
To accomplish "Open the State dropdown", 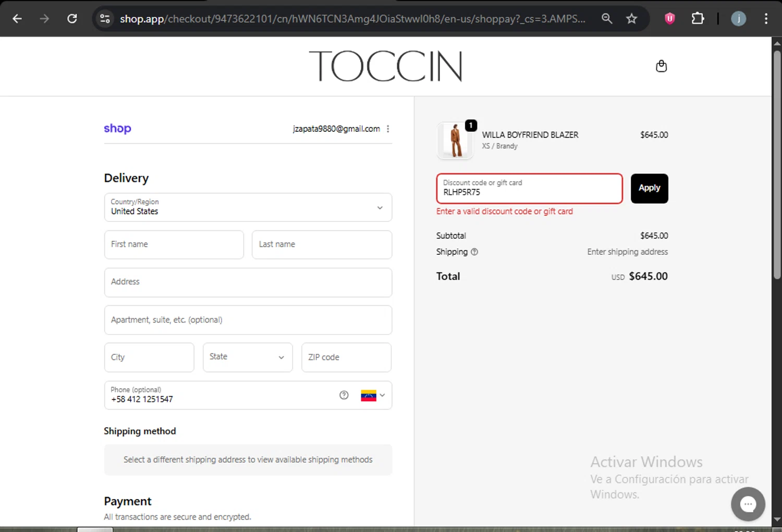I will (x=248, y=357).
